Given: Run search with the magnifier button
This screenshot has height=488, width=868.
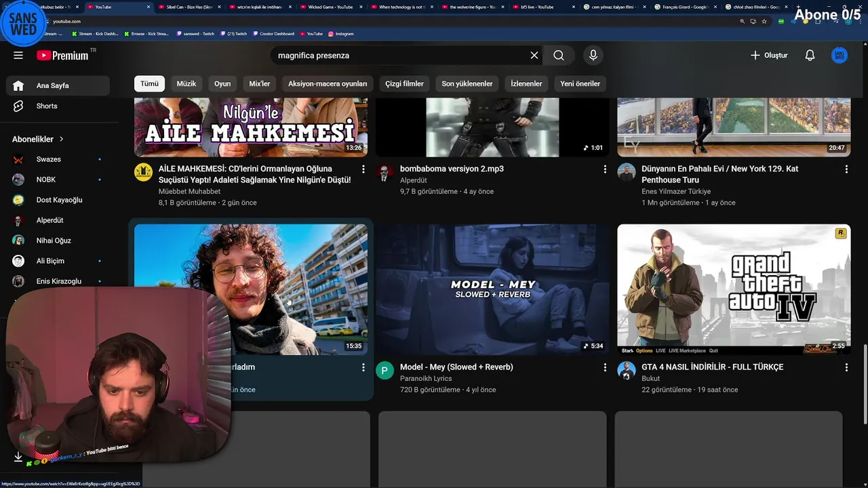Looking at the screenshot, I should 558,56.
